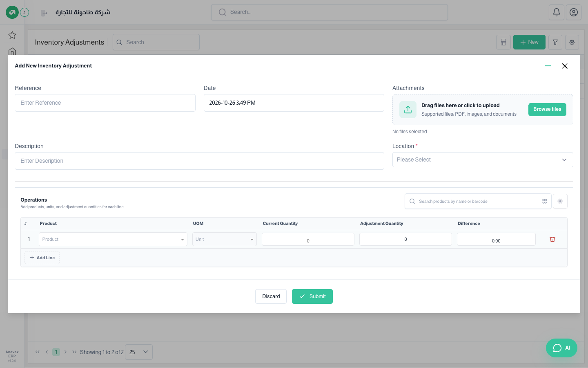Click the Inventory Adjustments list search field
The height and width of the screenshot is (368, 588).
pyautogui.click(x=156, y=42)
